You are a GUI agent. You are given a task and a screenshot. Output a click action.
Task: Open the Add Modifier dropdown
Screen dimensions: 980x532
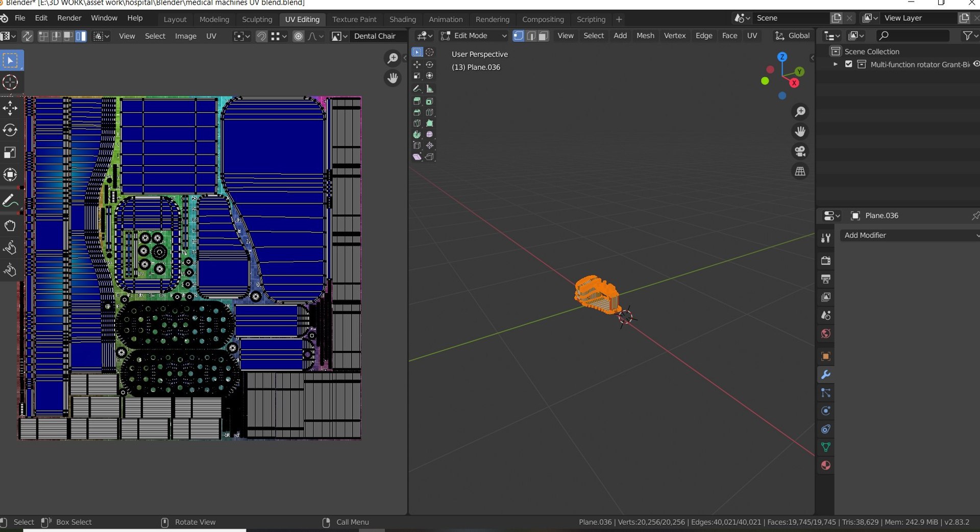[909, 235]
